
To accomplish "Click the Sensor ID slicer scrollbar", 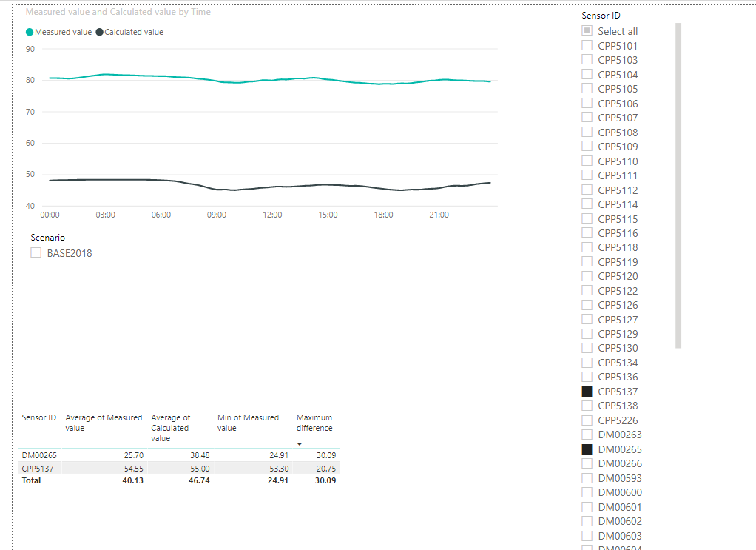I will tap(678, 185).
